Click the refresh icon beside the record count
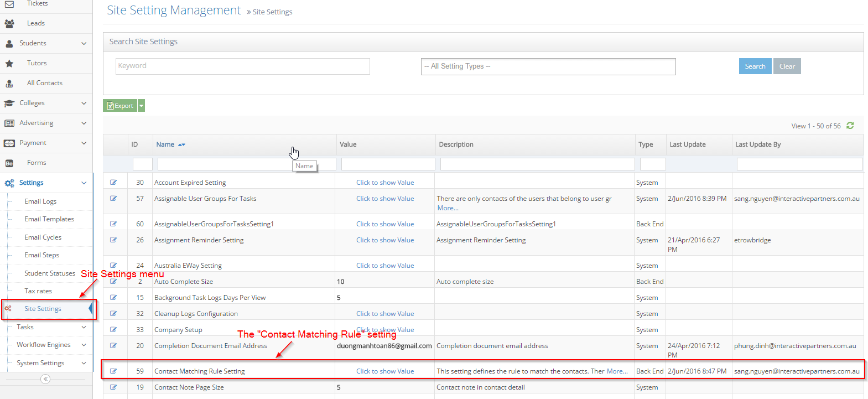 pyautogui.click(x=850, y=126)
